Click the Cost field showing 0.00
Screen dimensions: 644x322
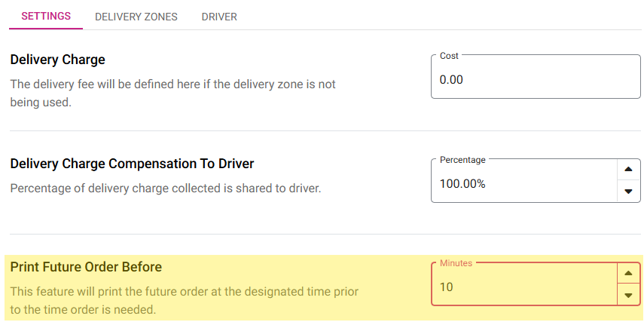point(535,79)
